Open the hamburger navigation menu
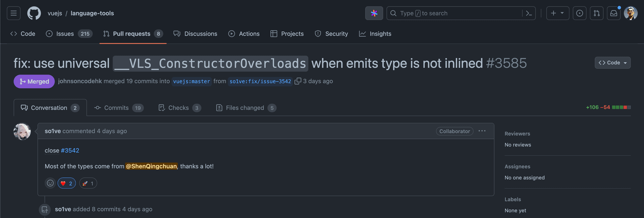 [13, 13]
